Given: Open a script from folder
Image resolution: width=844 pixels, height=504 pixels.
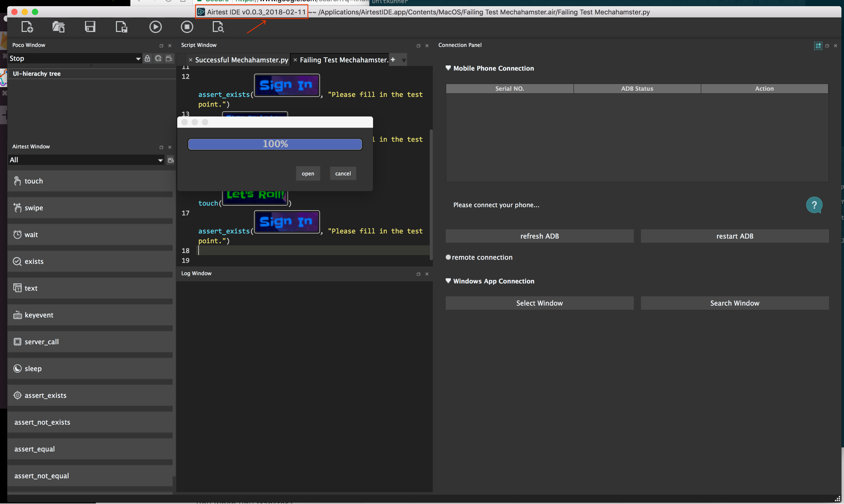Looking at the screenshot, I should [58, 27].
